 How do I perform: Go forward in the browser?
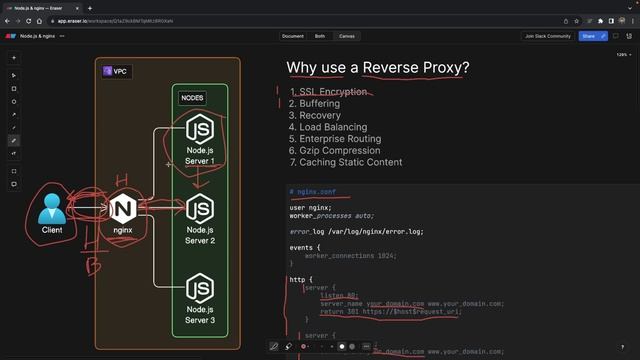pos(18,21)
